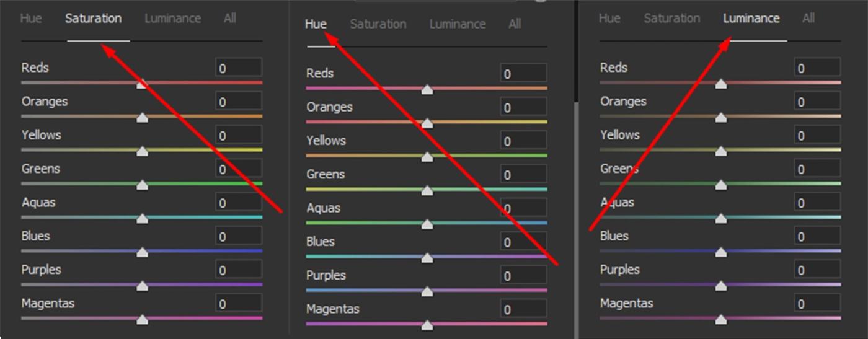
Task: Click Greens value field in luminance panel
Action: pyautogui.click(x=817, y=169)
